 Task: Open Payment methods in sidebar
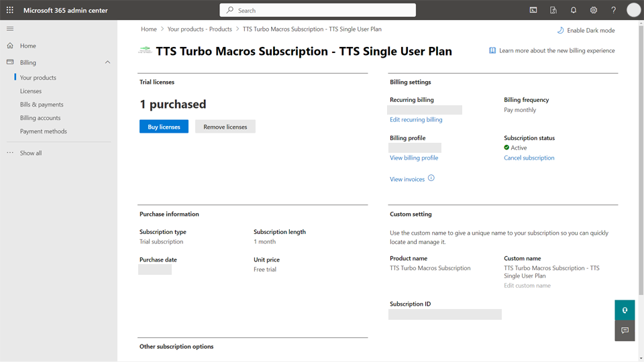pyautogui.click(x=44, y=131)
